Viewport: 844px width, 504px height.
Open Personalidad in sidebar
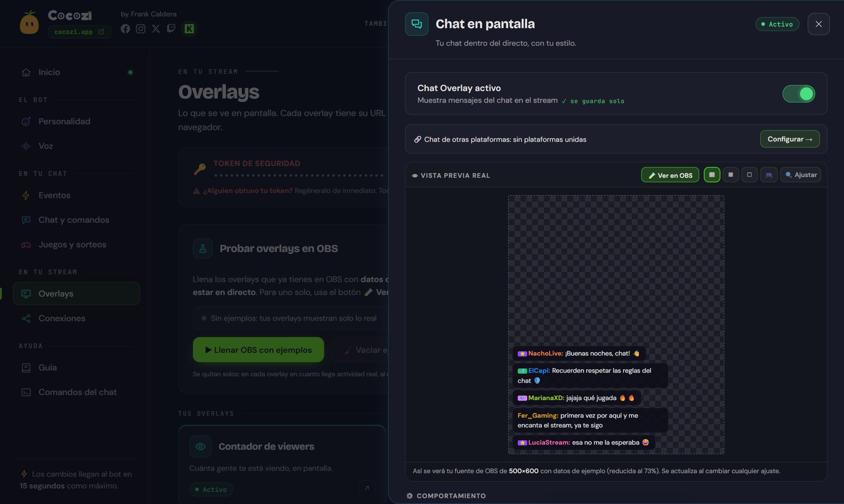(77, 122)
